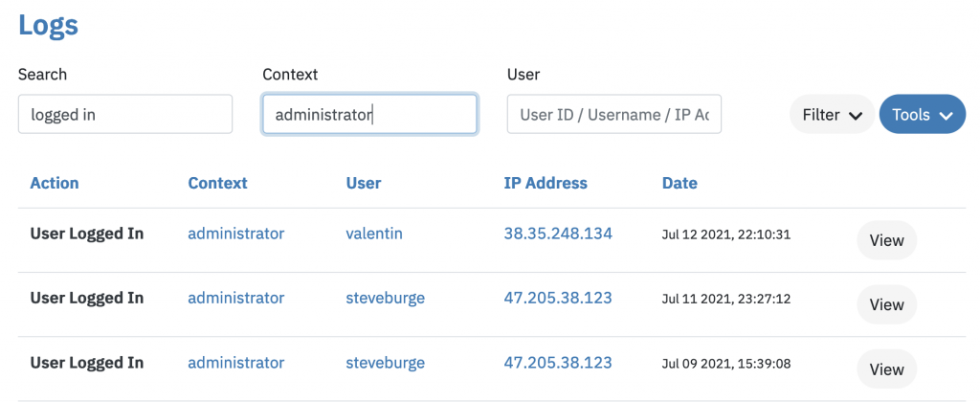
Task: Focus the Context filter field
Action: click(369, 114)
